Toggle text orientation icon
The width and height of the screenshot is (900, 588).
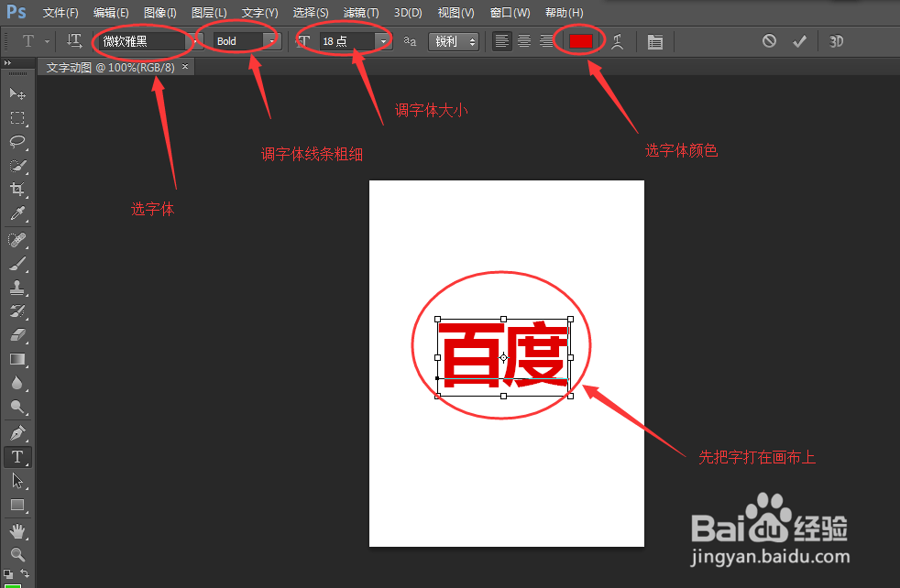tap(74, 40)
